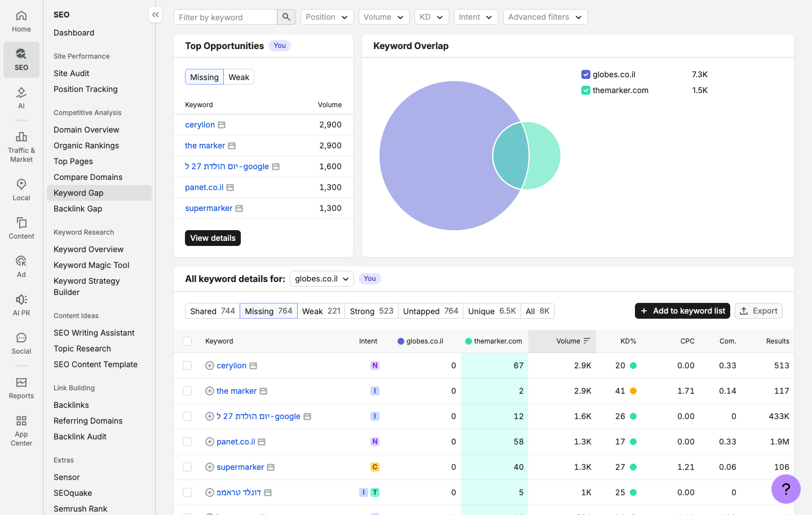Open the Home section icon
Image resolution: width=812 pixels, height=515 pixels.
click(x=21, y=21)
